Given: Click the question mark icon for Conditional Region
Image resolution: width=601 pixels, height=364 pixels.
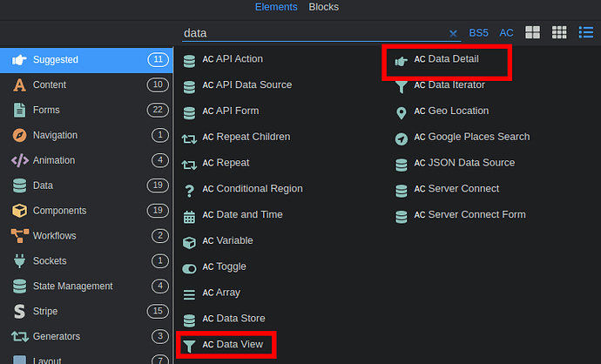Looking at the screenshot, I should [x=189, y=191].
